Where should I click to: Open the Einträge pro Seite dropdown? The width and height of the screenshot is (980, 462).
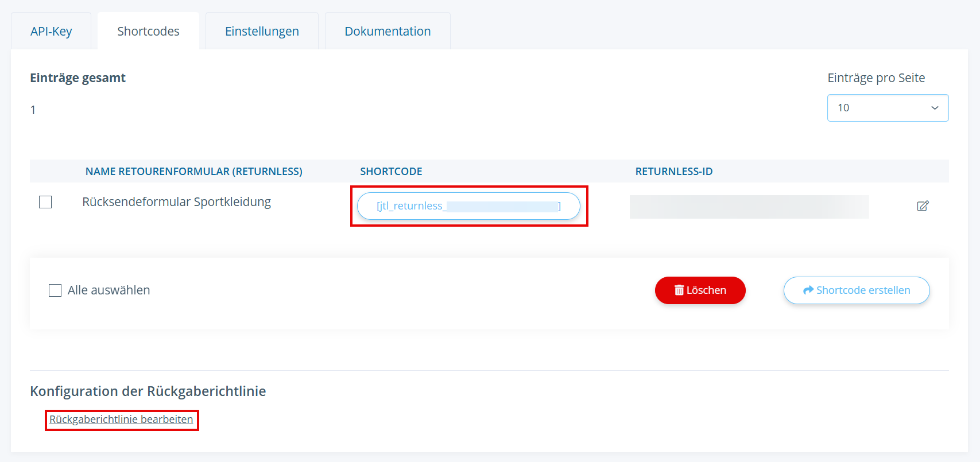(x=887, y=108)
